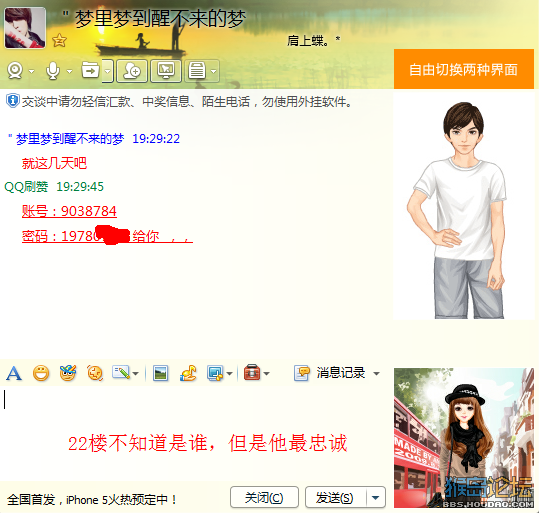This screenshot has width=539, height=513.
Task: Open the iPhone 5 预定 advertisement link
Action: point(91,500)
